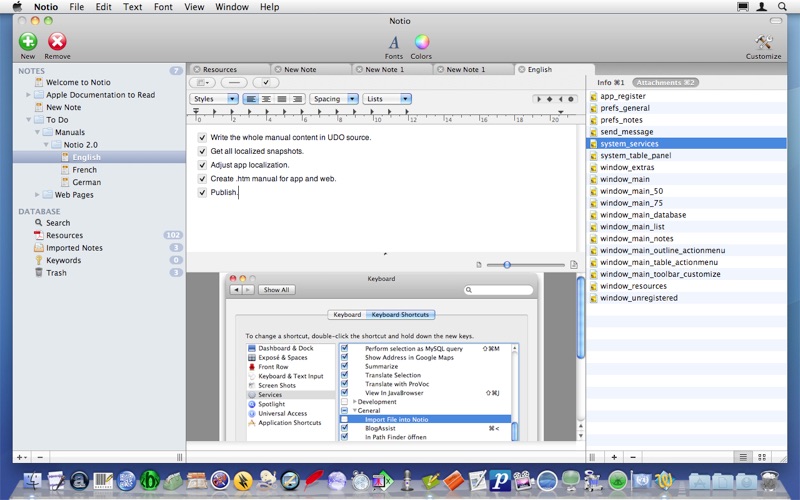Screen dimensions: 800x500
Task: Open Finder in the Dock
Action: click(34, 481)
